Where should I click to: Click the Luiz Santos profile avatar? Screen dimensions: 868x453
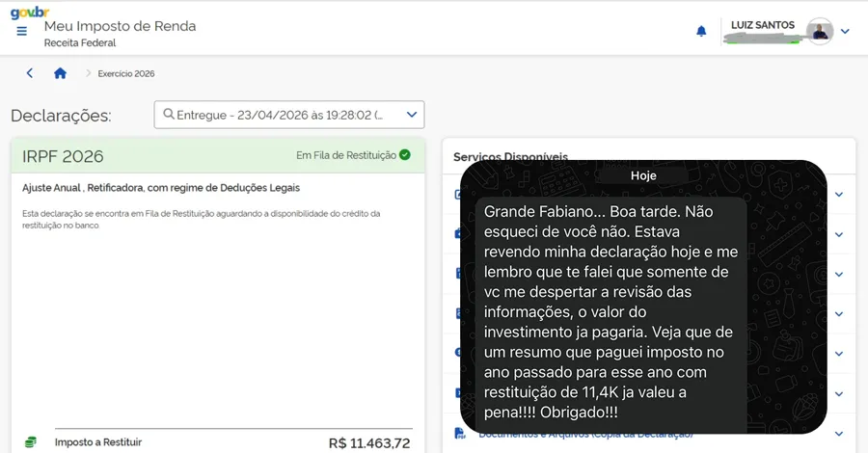[820, 32]
